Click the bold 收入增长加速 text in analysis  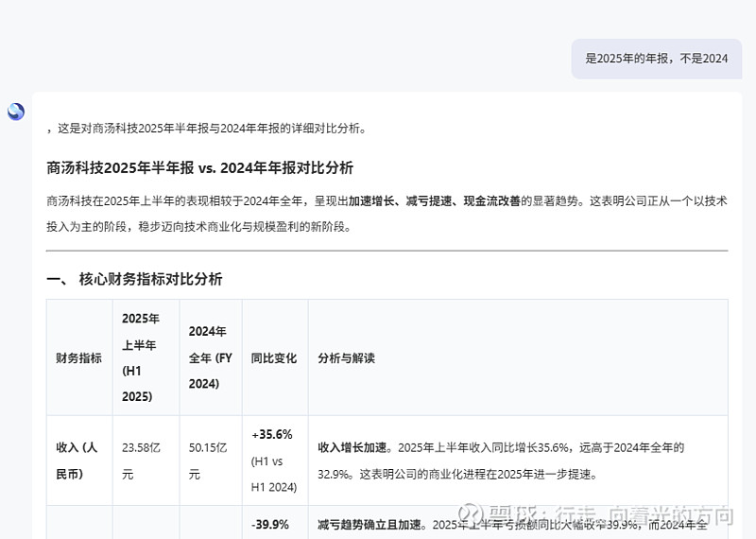tap(355, 447)
